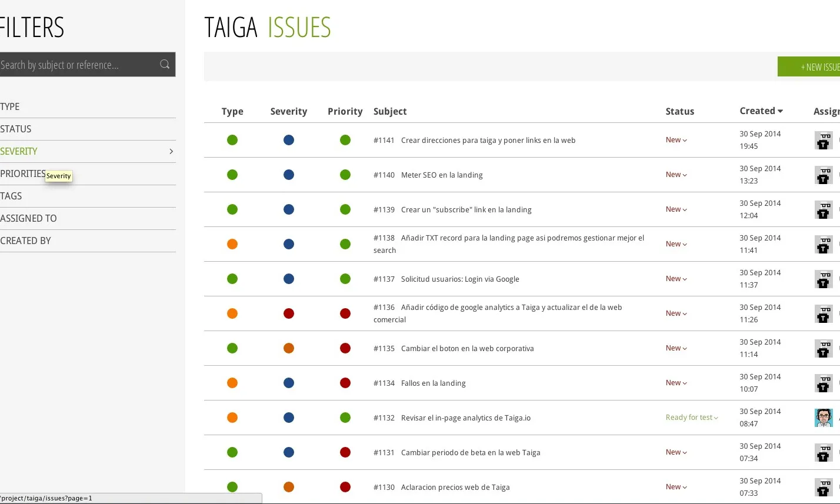Viewport: 840px width, 504px height.
Task: Click assignee avatar for issue #1130
Action: [824, 487]
